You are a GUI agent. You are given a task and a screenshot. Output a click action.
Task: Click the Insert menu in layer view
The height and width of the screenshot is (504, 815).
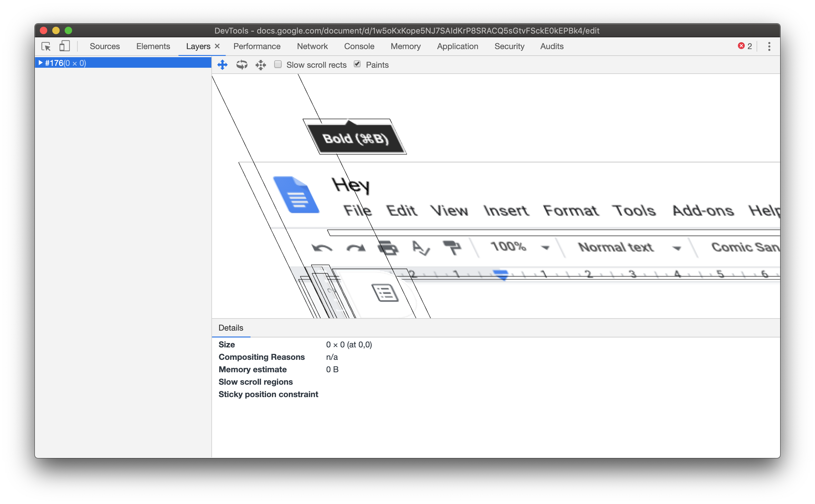(x=507, y=210)
